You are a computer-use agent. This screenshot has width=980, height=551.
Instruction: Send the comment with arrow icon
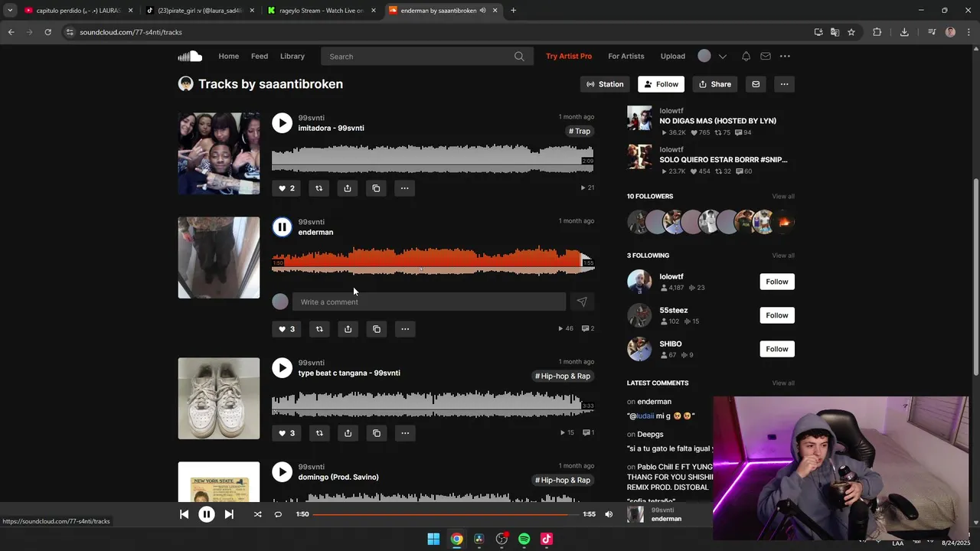582,302
